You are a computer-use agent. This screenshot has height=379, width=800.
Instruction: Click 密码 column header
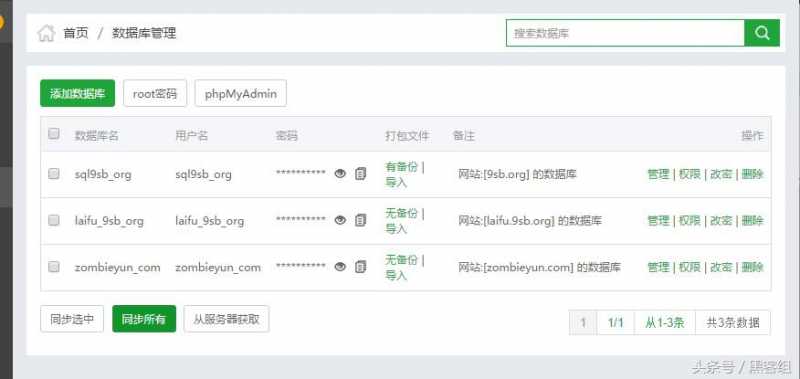tap(287, 136)
